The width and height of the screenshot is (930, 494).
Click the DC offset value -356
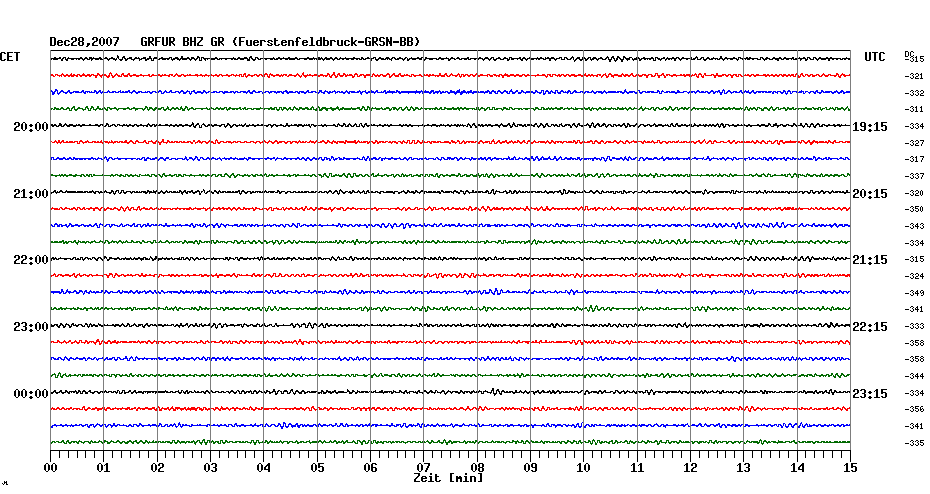pos(914,409)
